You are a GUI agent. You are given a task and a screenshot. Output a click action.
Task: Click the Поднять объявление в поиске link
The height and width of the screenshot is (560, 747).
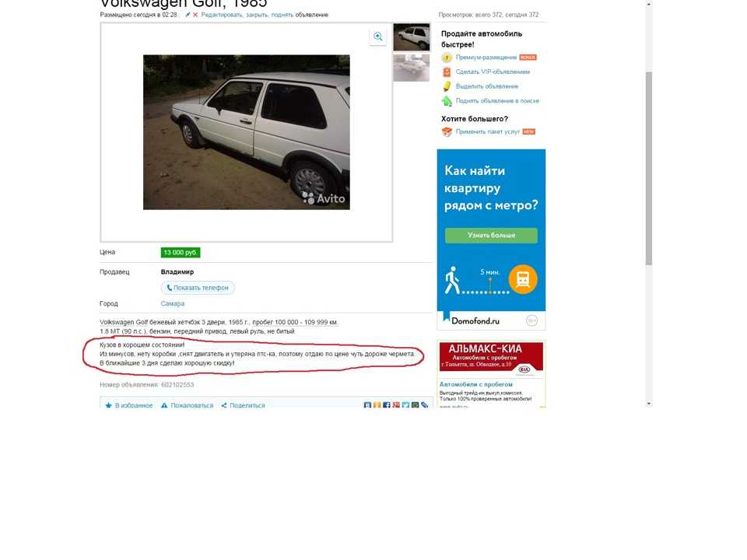coord(497,101)
